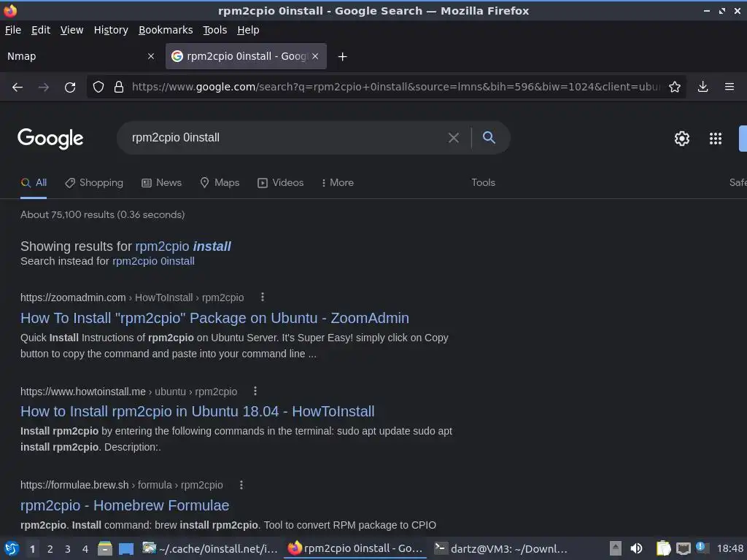Open the Google apps grid
The height and width of the screenshot is (560, 747).
click(716, 139)
